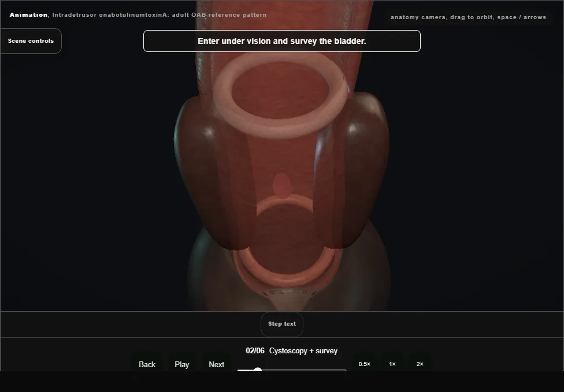
Task: Advance with the Next button
Action: tap(217, 364)
